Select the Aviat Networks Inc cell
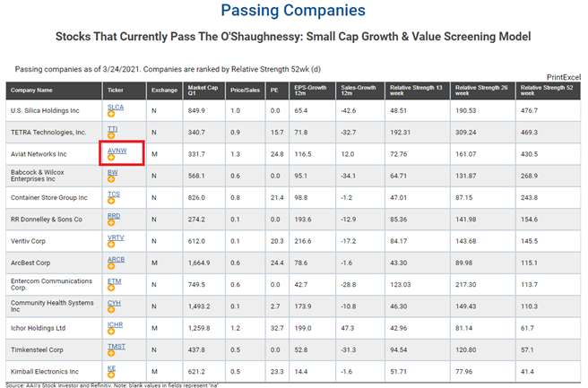 click(54, 154)
